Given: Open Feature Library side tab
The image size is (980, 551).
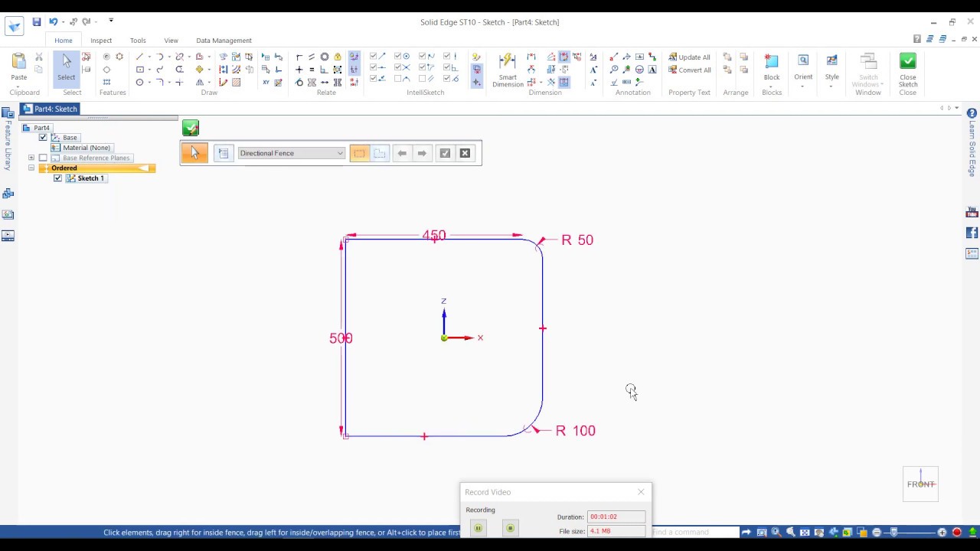Looking at the screenshot, I should coord(8,139).
